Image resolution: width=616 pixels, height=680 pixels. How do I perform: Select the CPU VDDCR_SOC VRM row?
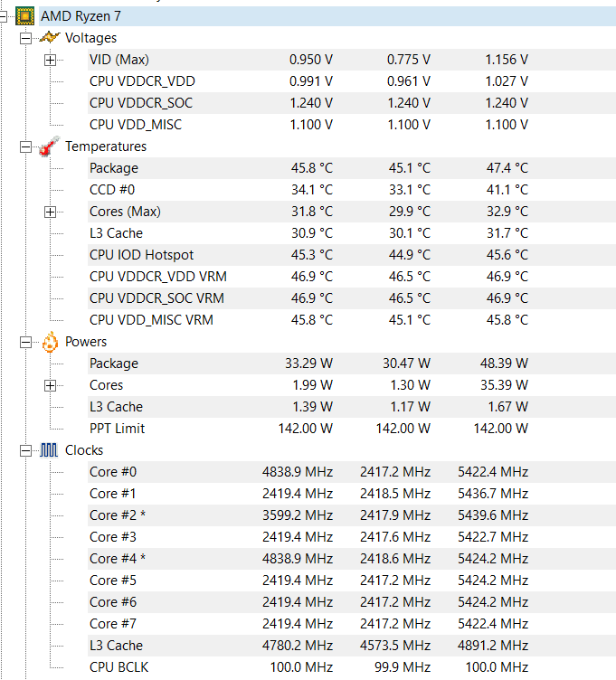[352, 297]
